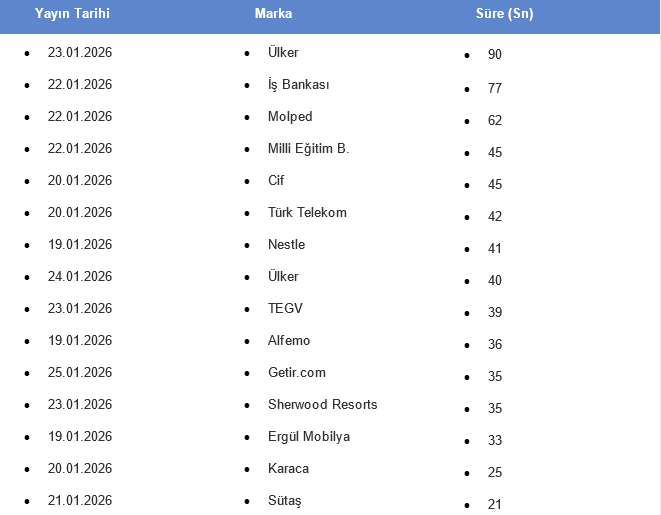Click the TEGV brand cell
The image size is (661, 515).
pos(285,309)
